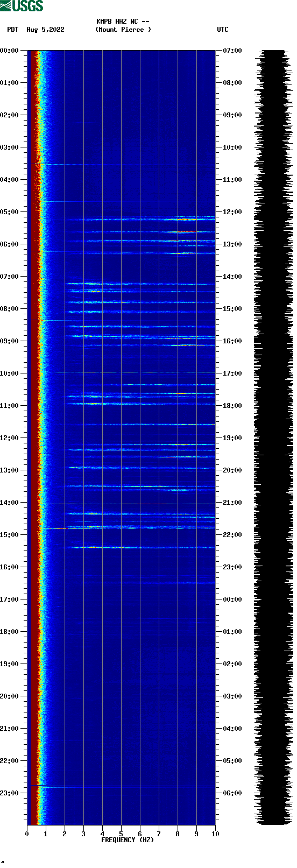Click the 0 Hz frequency tick label
The width and height of the screenshot is (297, 868).
click(27, 834)
